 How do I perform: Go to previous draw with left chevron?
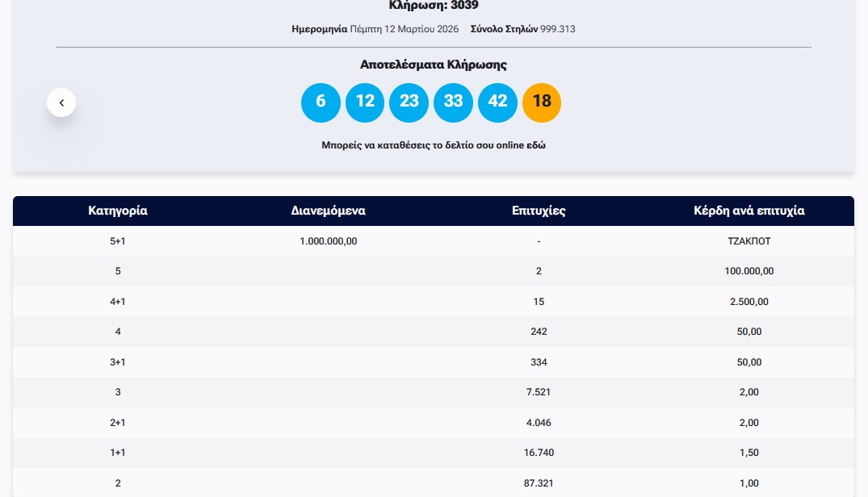(x=61, y=103)
